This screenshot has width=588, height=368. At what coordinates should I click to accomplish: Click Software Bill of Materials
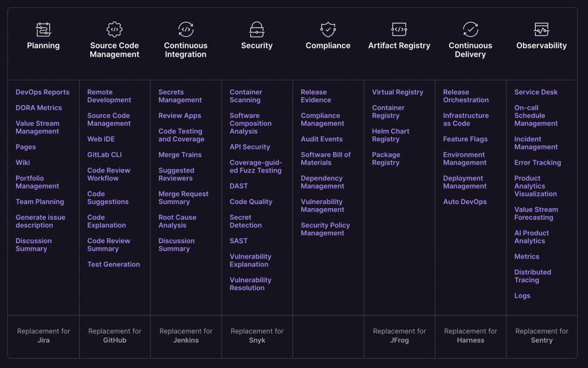tap(326, 159)
